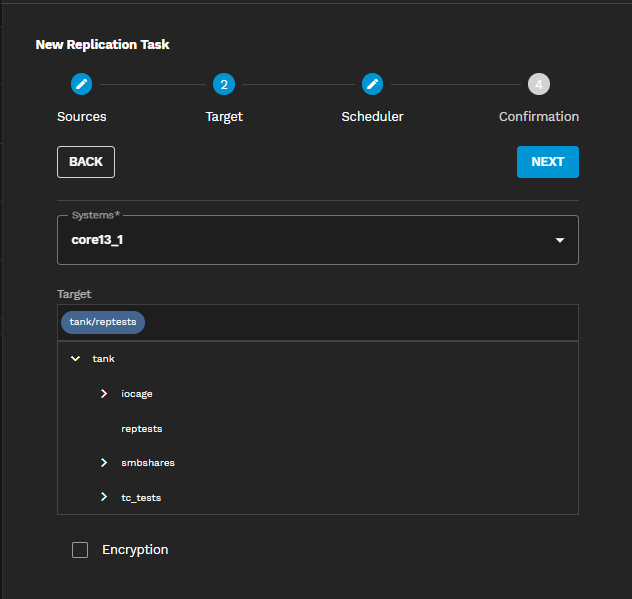Expand the smbshares dataset node

coord(104,463)
